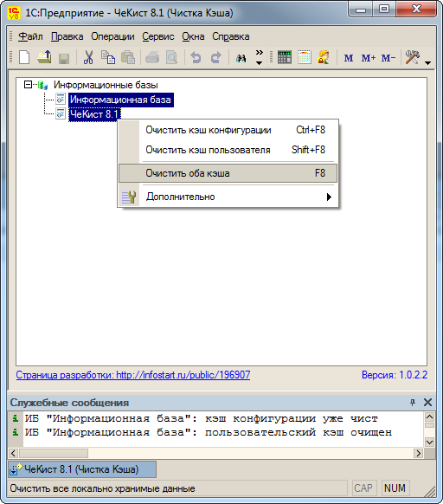Click the Undo arrow icon
The width and height of the screenshot is (443, 504).
[x=196, y=58]
